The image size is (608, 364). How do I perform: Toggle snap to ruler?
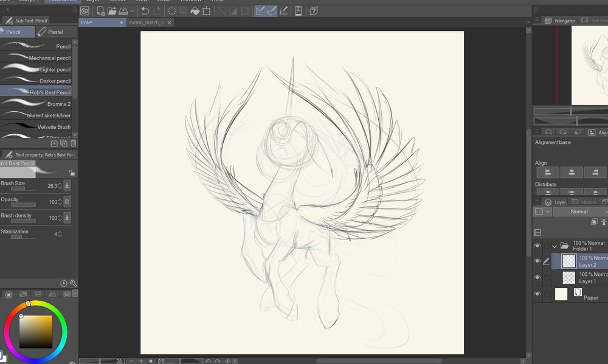tap(260, 11)
